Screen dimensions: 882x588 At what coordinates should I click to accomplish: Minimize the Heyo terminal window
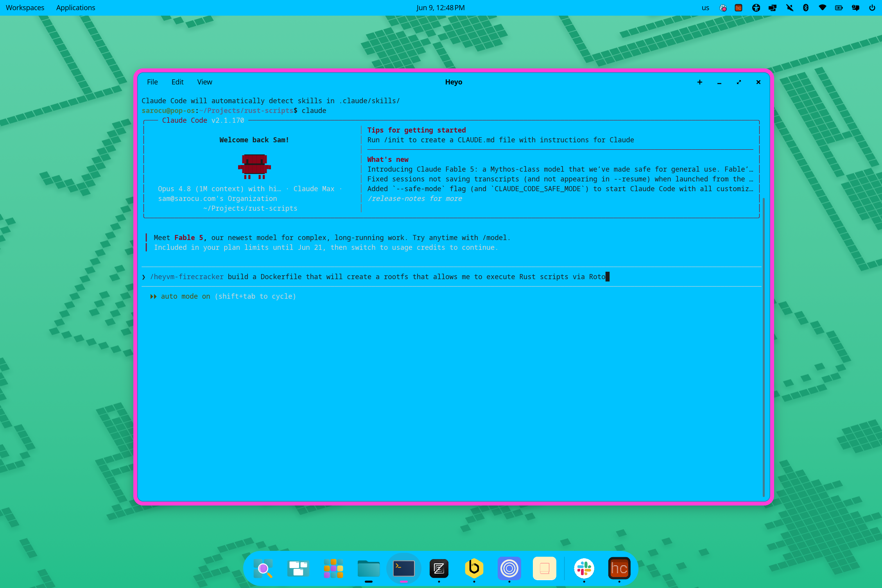point(719,82)
